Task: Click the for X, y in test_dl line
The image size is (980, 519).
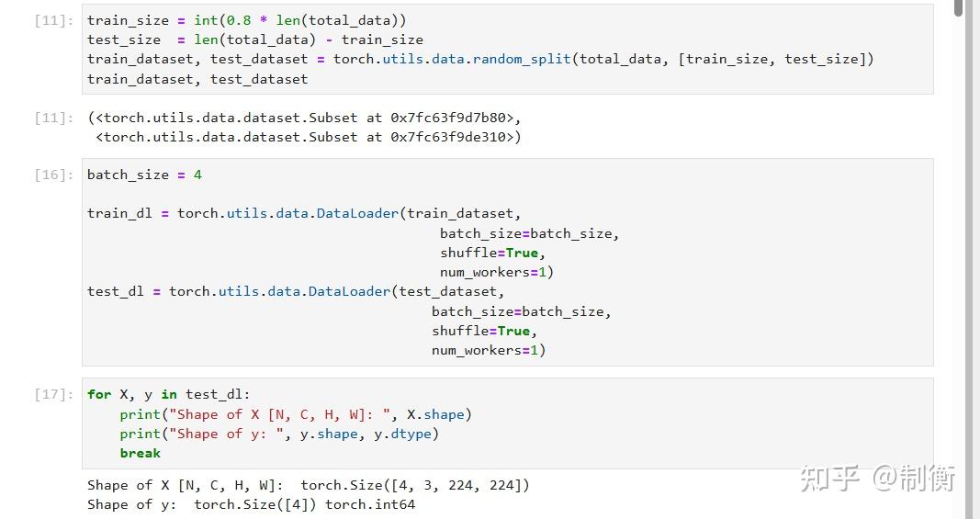Action: click(169, 395)
